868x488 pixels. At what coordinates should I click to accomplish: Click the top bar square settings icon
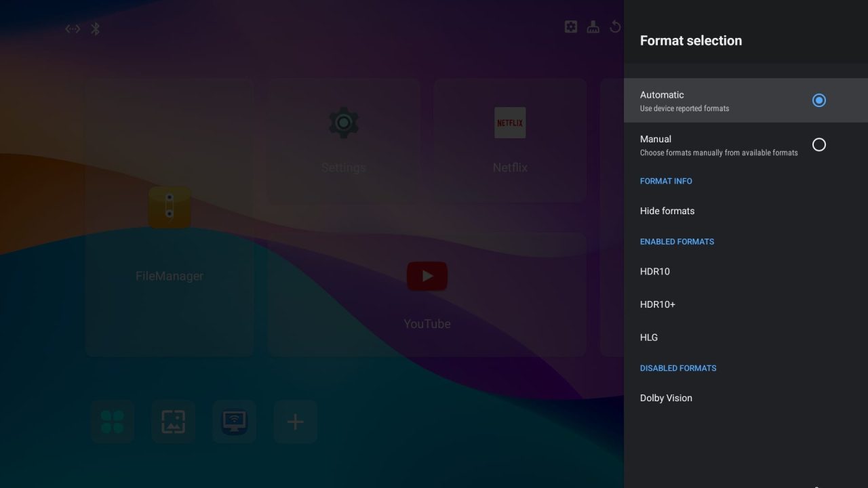click(571, 27)
